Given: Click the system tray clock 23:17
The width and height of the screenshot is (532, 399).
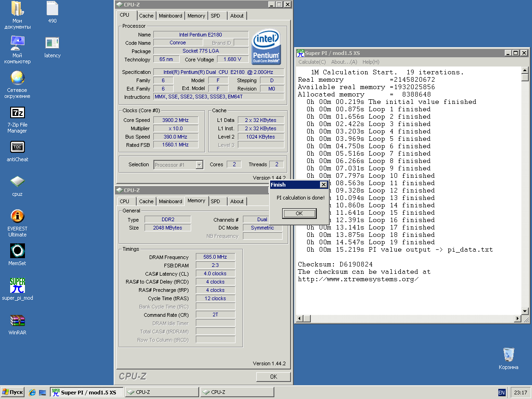Looking at the screenshot, I should pos(520,393).
